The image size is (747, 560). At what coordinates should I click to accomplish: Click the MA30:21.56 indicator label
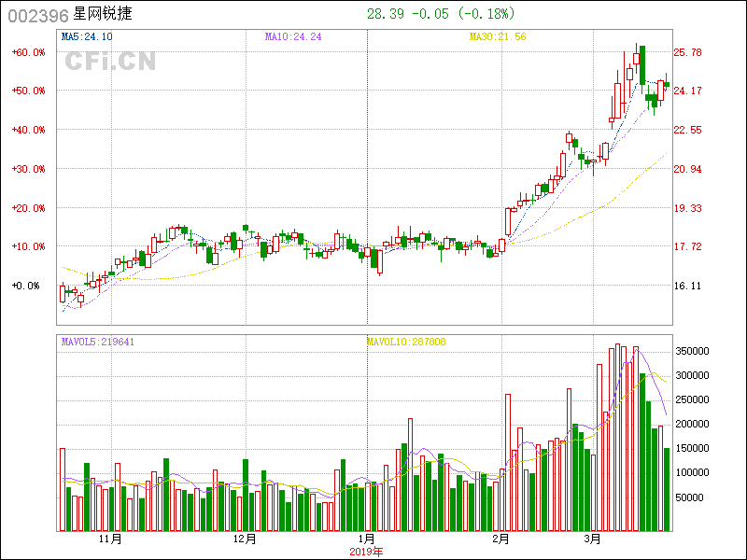tap(498, 36)
